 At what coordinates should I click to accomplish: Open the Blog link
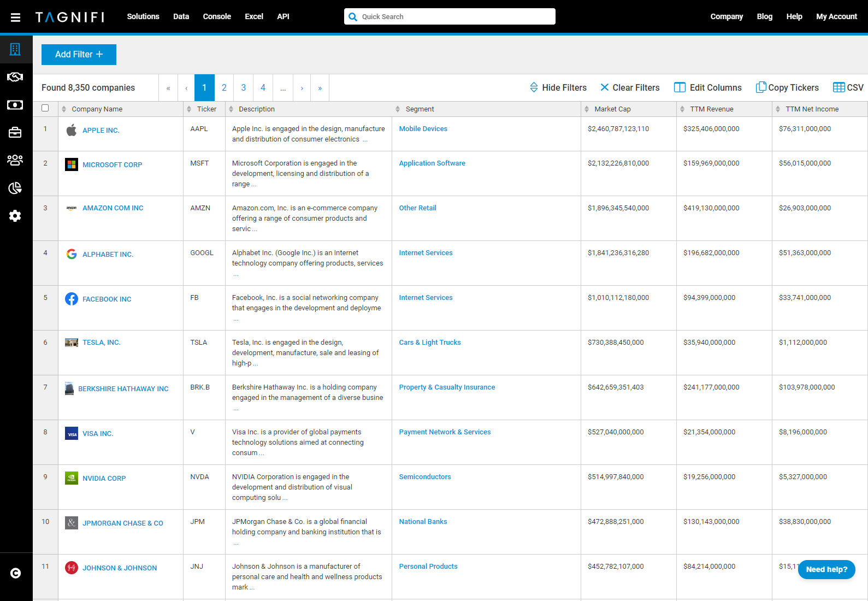[x=765, y=16]
